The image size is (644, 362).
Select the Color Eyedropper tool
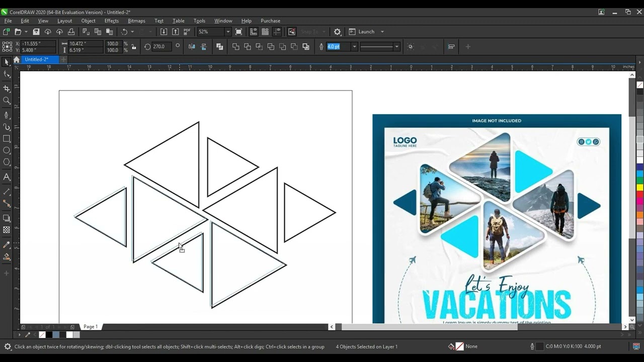click(x=7, y=245)
